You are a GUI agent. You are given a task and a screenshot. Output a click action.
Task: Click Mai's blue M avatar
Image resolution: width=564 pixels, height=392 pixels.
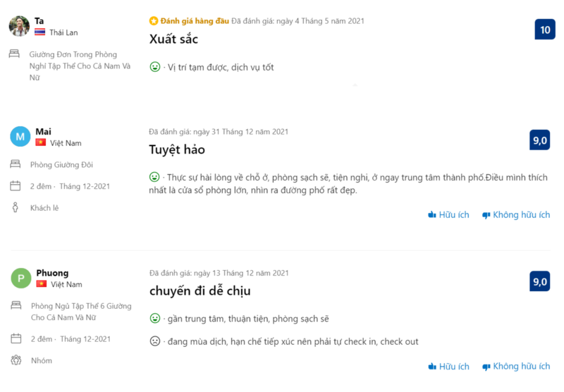click(x=20, y=137)
